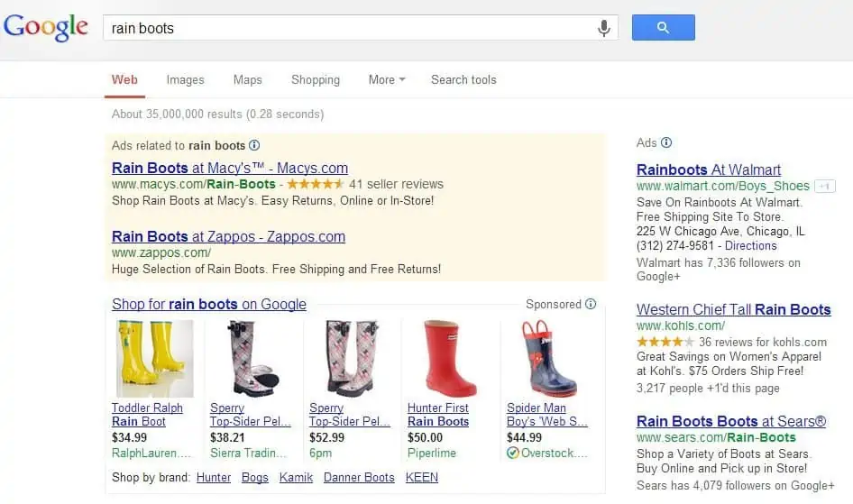
Task: Open Rain Boots at Macy's ad link
Action: [229, 168]
